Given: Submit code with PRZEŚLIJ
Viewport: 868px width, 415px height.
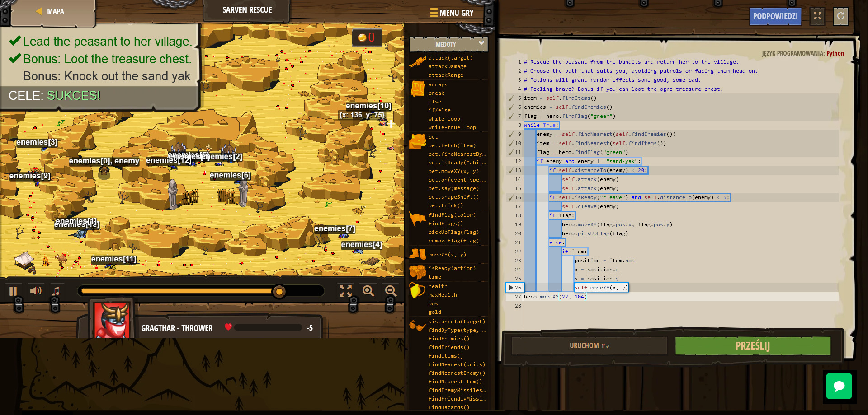Looking at the screenshot, I should pos(753,346).
